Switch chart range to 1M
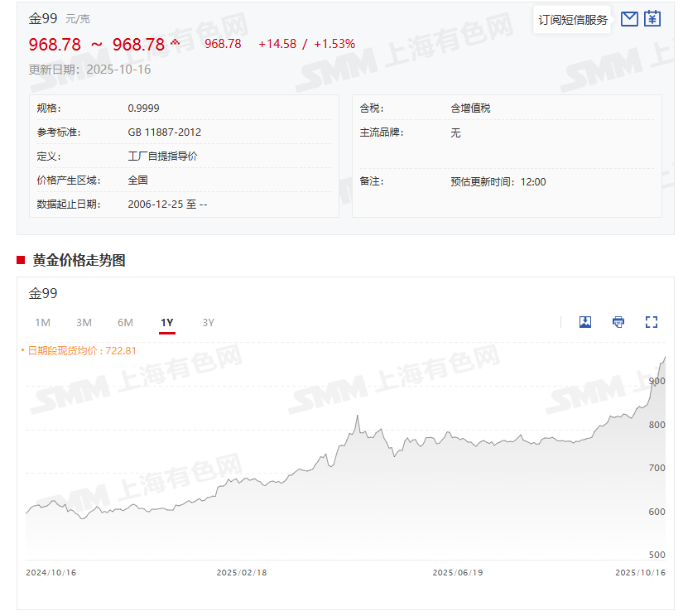 [42, 322]
